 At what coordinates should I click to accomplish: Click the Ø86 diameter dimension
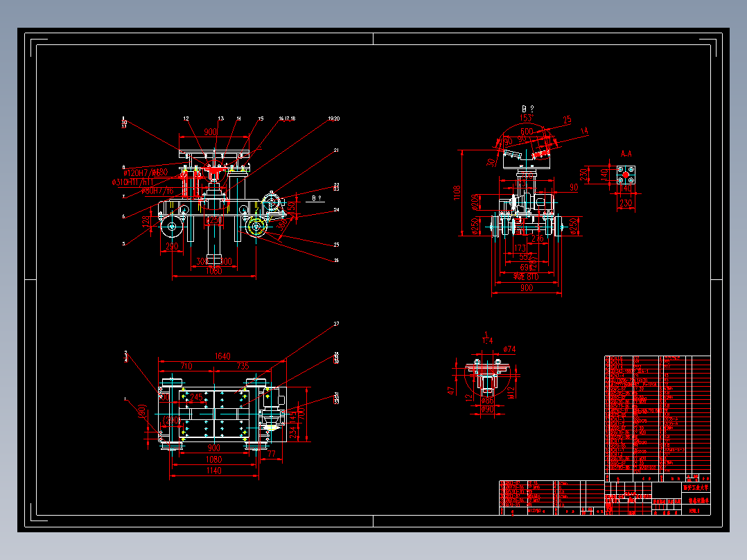487,401
